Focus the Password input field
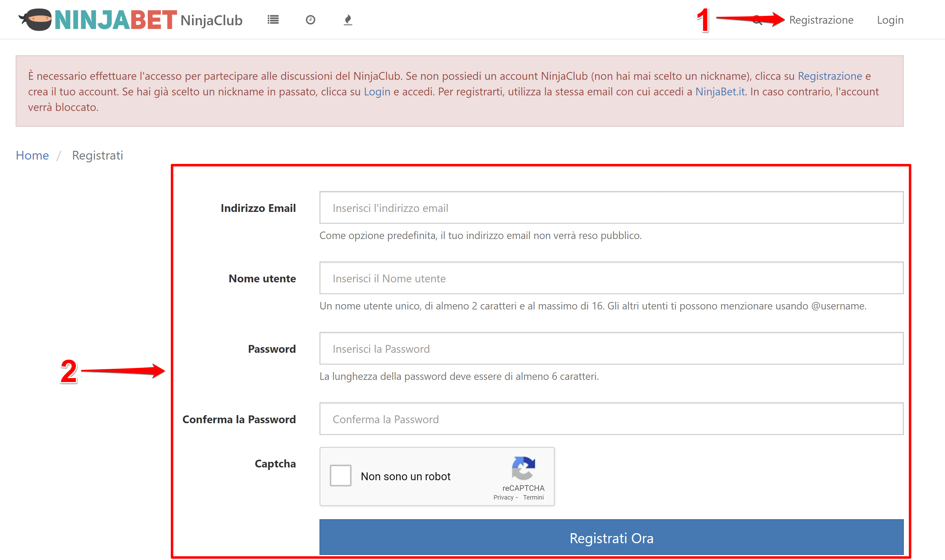 click(612, 349)
